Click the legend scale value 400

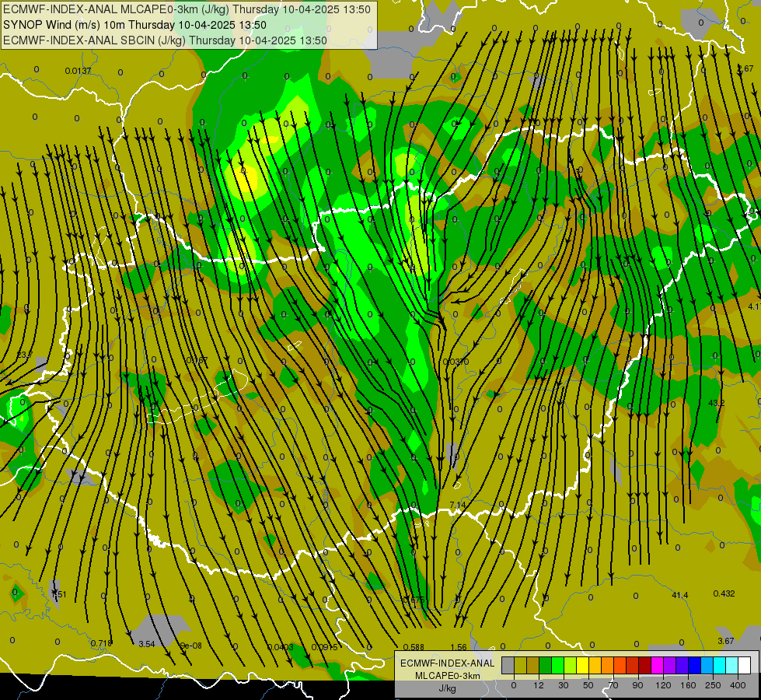pyautogui.click(x=738, y=685)
